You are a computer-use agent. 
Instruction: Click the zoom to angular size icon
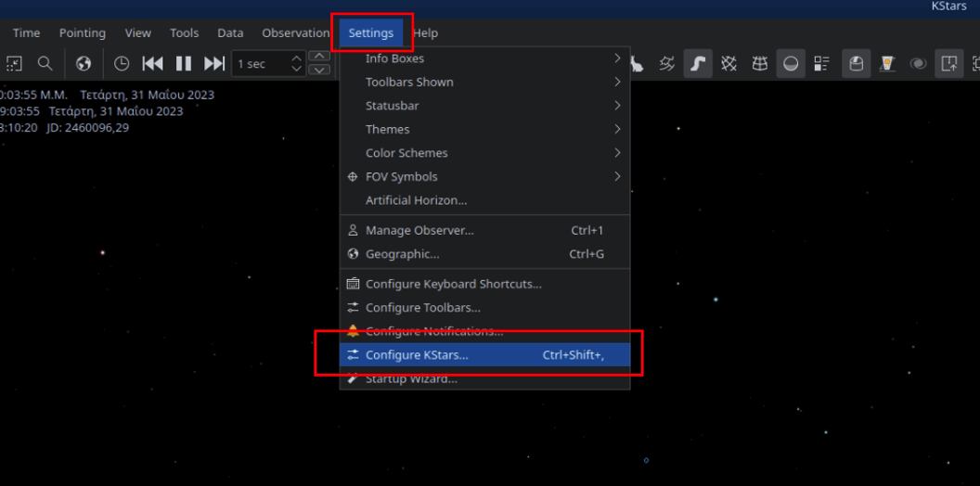14,64
